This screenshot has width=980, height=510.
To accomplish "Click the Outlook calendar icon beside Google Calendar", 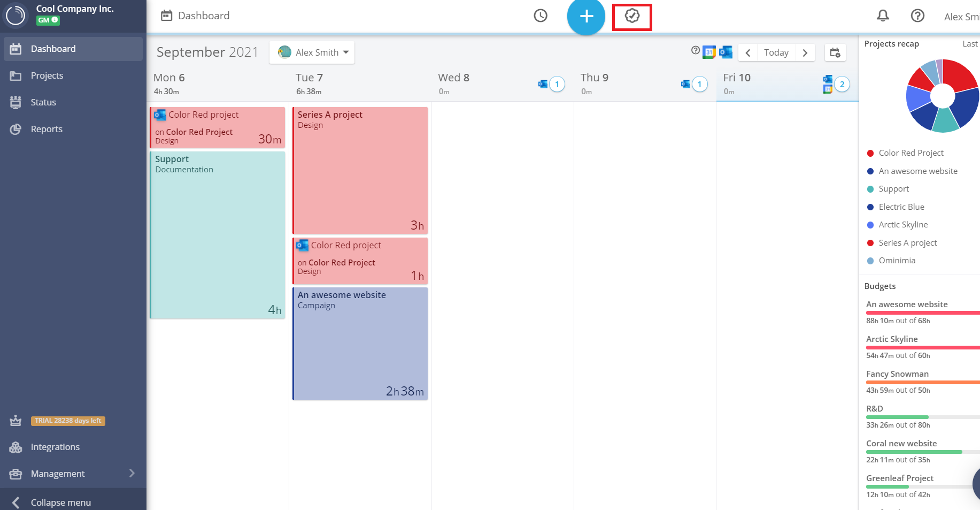I will click(726, 52).
